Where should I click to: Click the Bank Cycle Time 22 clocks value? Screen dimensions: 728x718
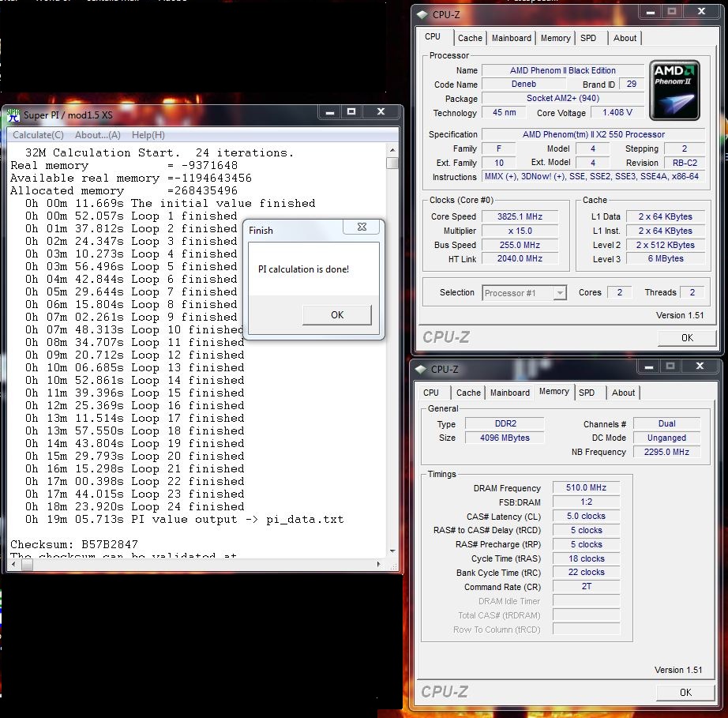click(x=586, y=573)
